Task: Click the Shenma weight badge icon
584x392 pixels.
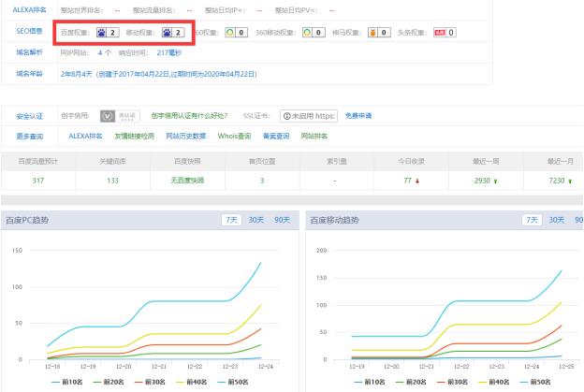Action: point(376,32)
